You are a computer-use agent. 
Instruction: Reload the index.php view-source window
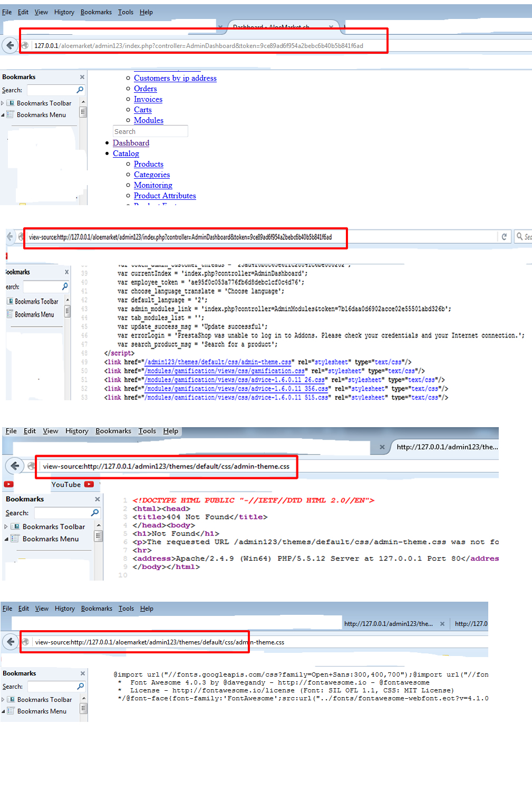(504, 237)
